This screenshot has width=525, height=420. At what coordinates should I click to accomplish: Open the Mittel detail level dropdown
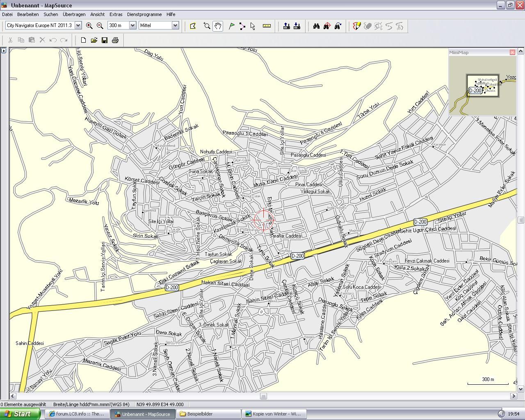tap(175, 25)
